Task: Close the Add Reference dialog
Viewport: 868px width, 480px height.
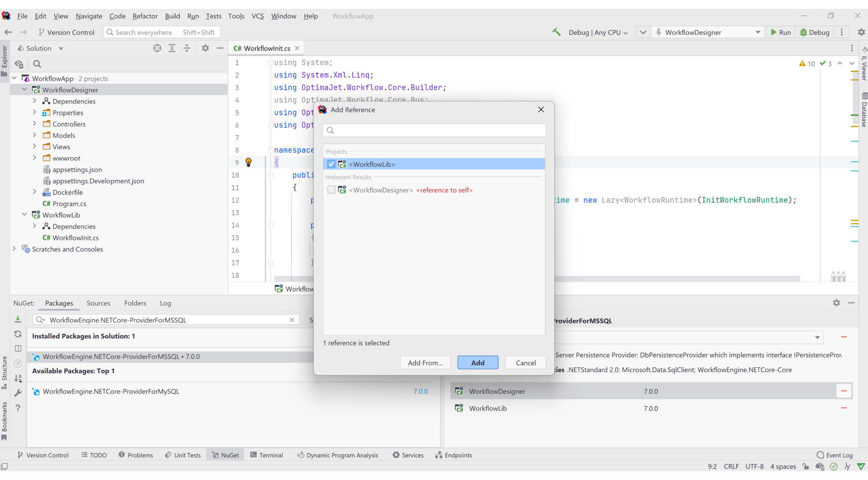Action: (541, 110)
